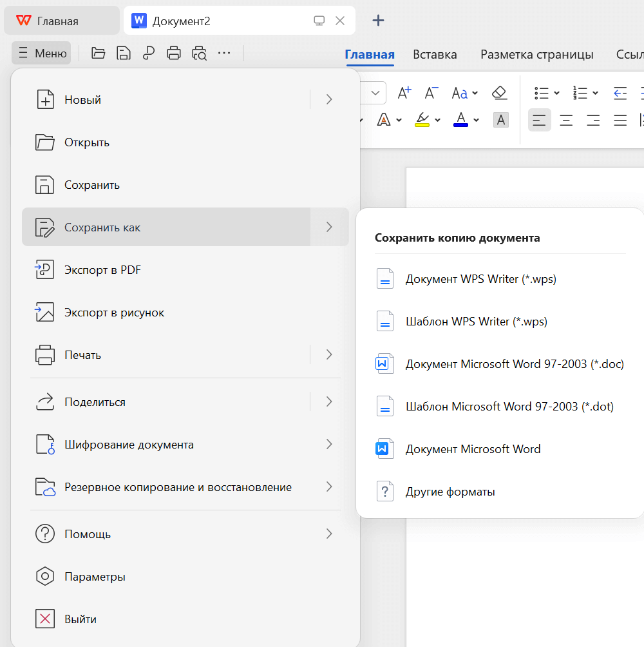Viewport: 644px width, 647px height.
Task: Open print preview from the quick toolbar
Action: click(x=200, y=53)
